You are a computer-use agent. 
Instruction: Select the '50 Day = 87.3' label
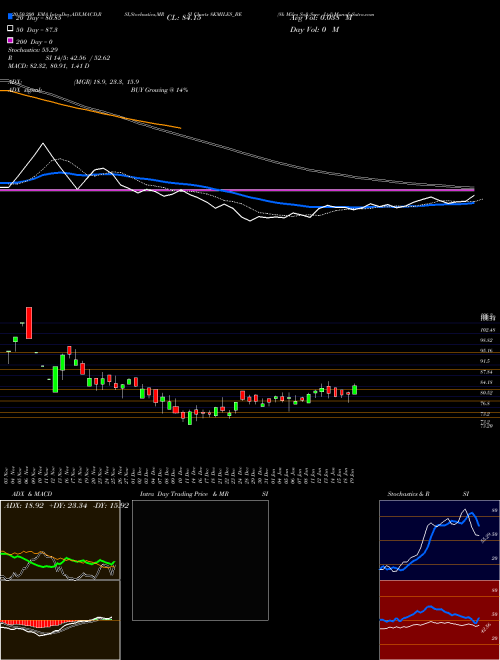click(x=37, y=29)
